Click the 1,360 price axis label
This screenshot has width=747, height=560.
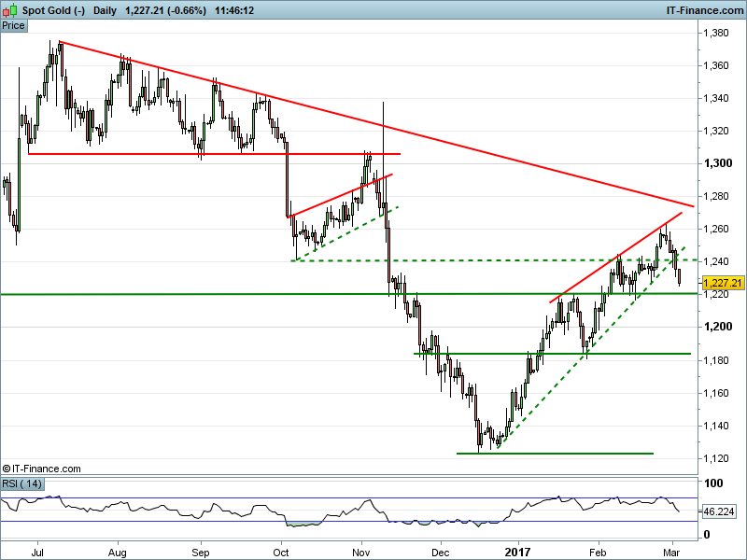(716, 65)
